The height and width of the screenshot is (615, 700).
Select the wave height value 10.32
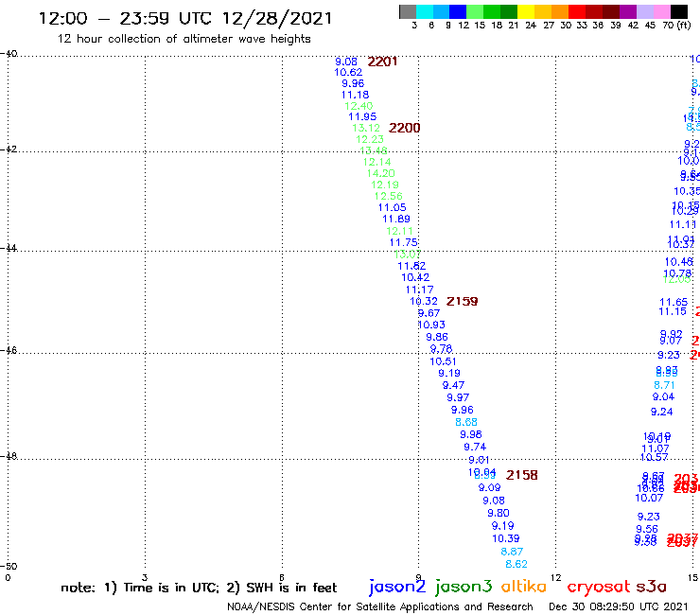tap(424, 302)
